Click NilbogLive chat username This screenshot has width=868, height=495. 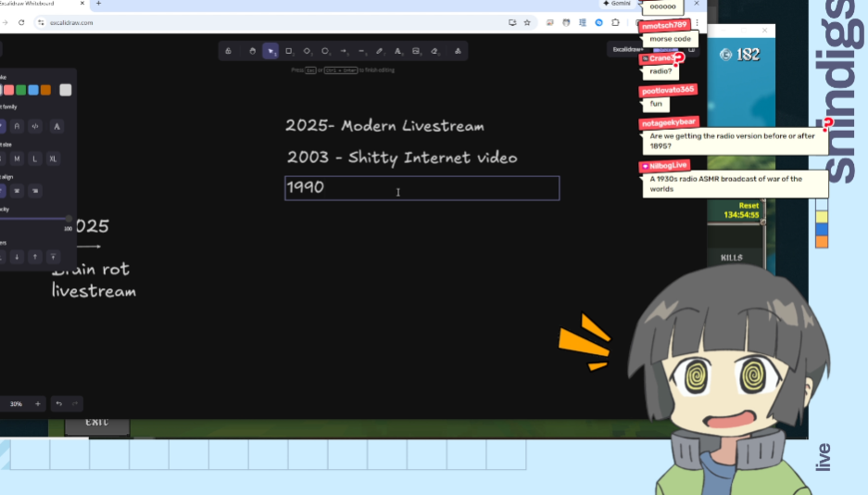(664, 166)
